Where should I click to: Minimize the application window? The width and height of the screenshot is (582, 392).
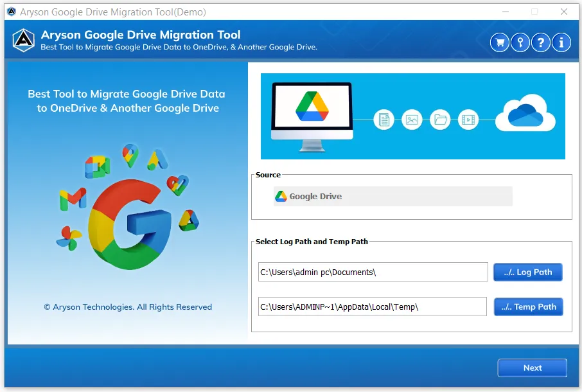[506, 12]
